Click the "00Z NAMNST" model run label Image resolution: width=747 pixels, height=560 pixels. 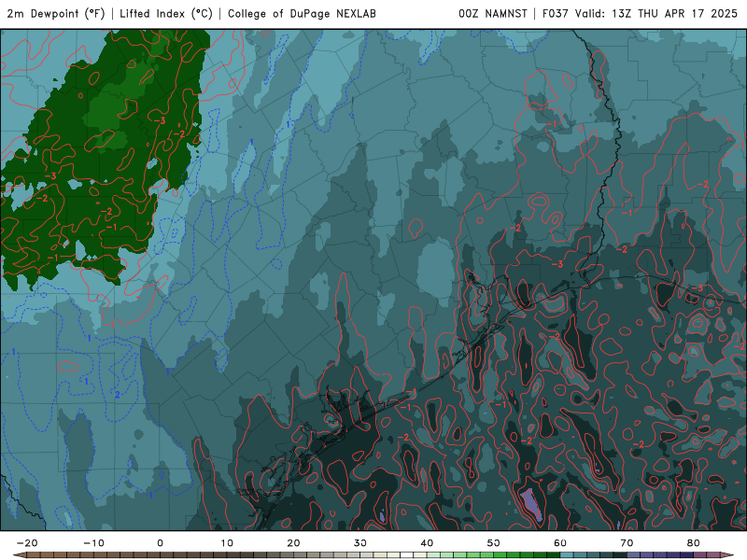[x=493, y=13]
